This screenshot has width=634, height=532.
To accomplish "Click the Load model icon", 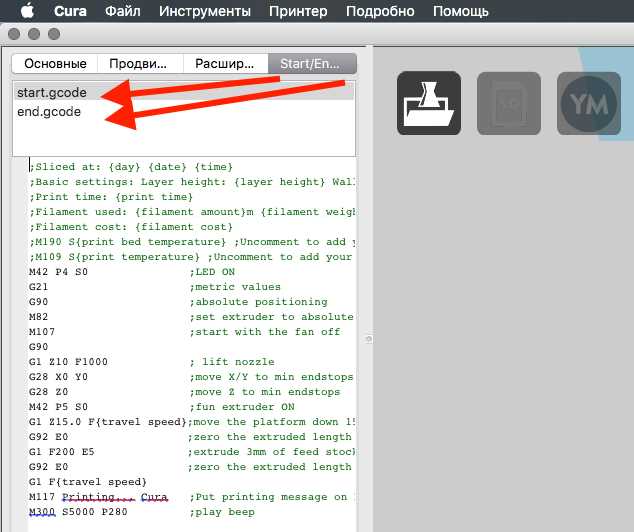I will pyautogui.click(x=429, y=103).
